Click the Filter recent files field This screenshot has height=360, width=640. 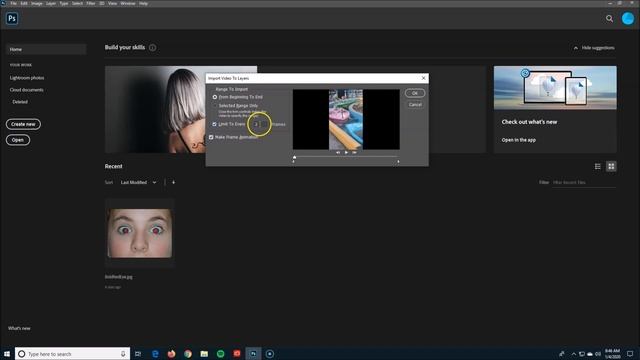point(584,182)
